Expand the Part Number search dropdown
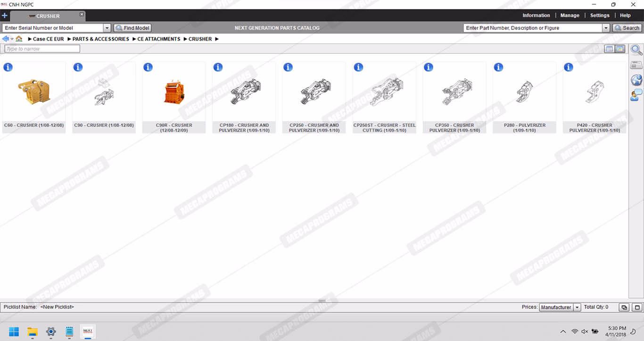Image resolution: width=644 pixels, height=341 pixels. 606,28
